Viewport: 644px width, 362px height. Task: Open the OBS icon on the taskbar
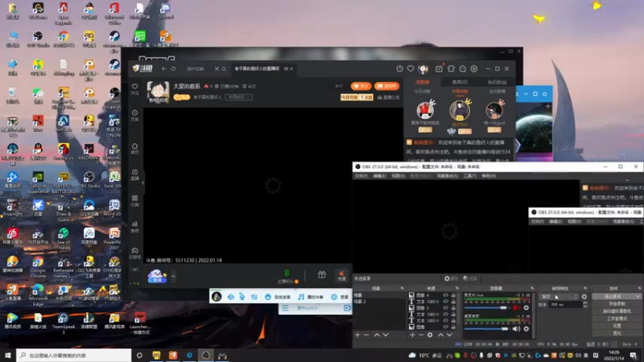point(206,355)
